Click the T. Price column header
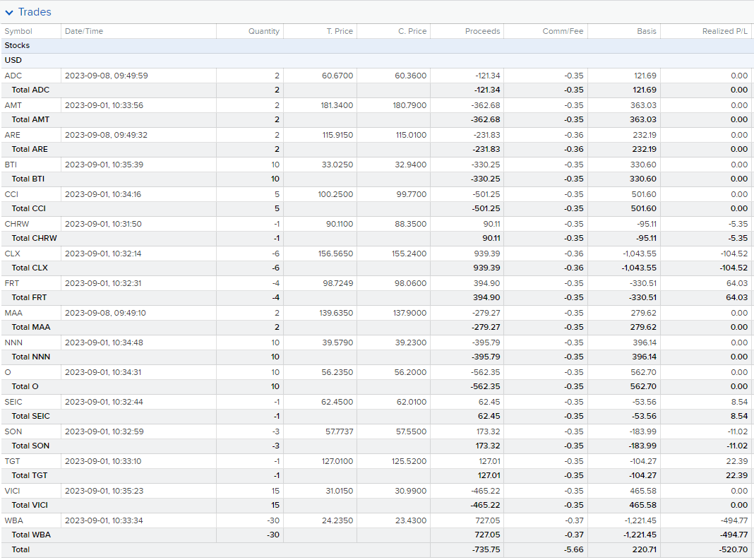 point(340,31)
